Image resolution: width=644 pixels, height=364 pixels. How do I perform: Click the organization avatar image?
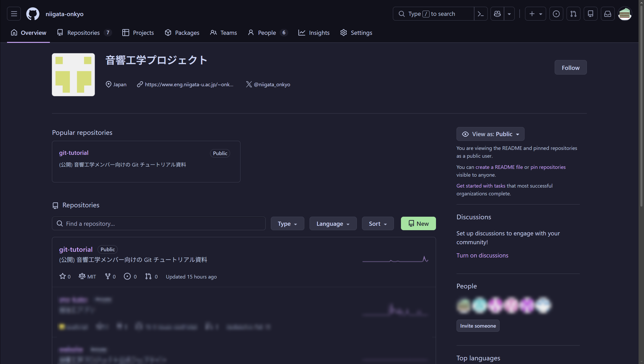click(73, 75)
